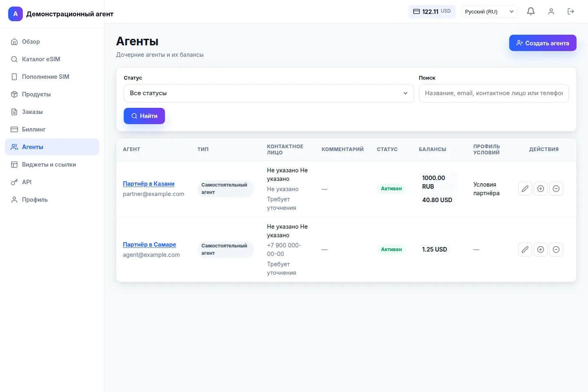This screenshot has width=588, height=392.
Task: Go to the API section
Action: click(x=52, y=182)
